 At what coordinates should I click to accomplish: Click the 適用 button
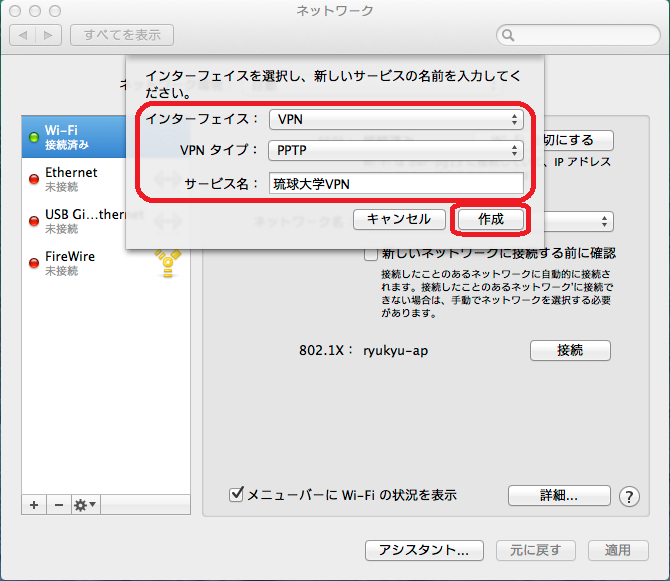tap(618, 550)
